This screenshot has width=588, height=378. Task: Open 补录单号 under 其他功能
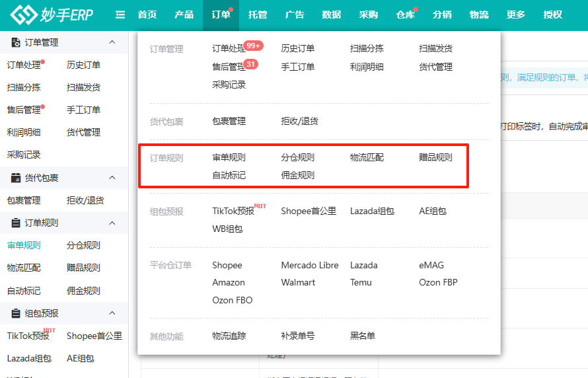(298, 336)
